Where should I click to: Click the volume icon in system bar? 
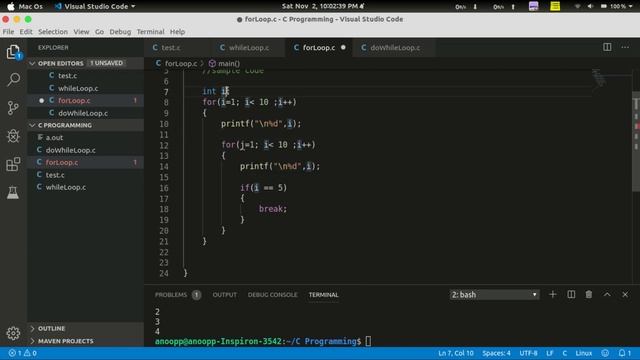590,6
